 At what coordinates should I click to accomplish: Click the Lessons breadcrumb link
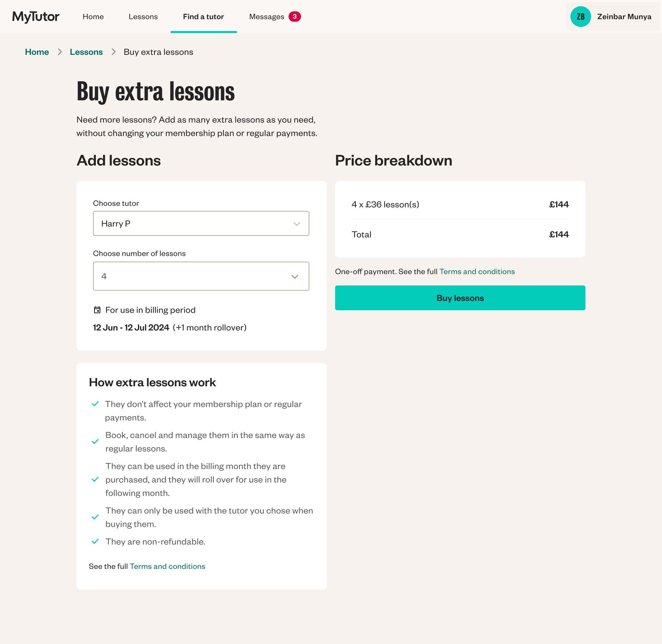pyautogui.click(x=86, y=52)
